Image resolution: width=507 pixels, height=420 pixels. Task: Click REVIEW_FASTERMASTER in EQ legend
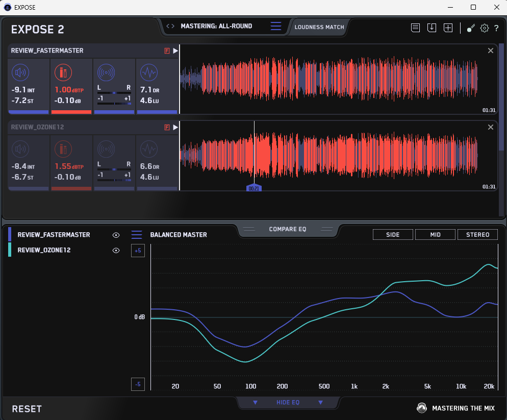coord(54,235)
